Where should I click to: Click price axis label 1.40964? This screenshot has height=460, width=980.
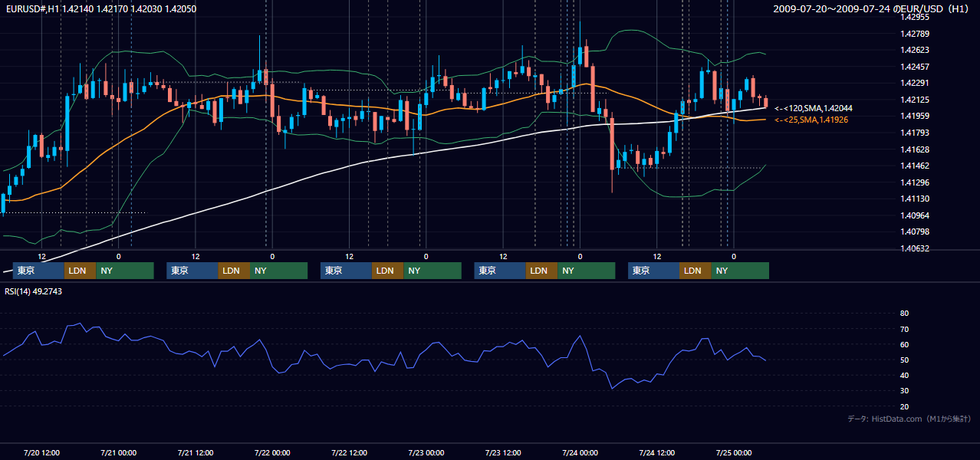914,215
